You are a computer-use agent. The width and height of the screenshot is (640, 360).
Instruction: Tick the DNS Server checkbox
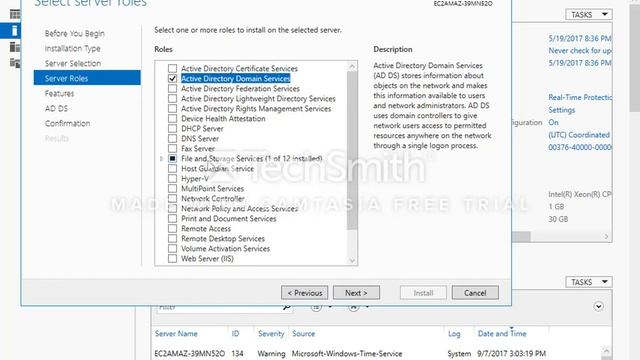(x=173, y=138)
